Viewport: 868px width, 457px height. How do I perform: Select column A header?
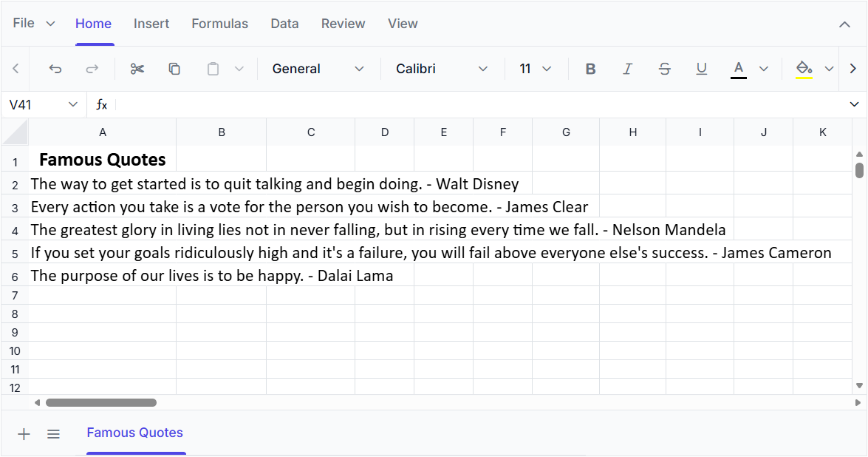[x=103, y=132]
